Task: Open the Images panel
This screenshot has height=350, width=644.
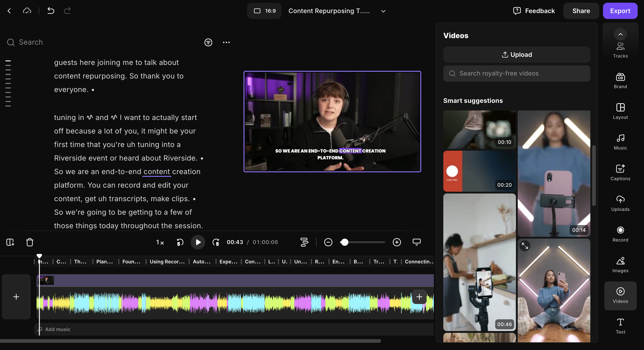Action: (620, 265)
